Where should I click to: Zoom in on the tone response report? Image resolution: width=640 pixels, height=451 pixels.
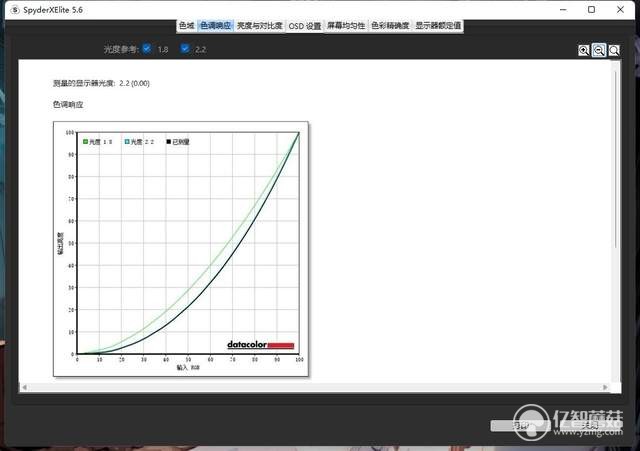point(584,50)
